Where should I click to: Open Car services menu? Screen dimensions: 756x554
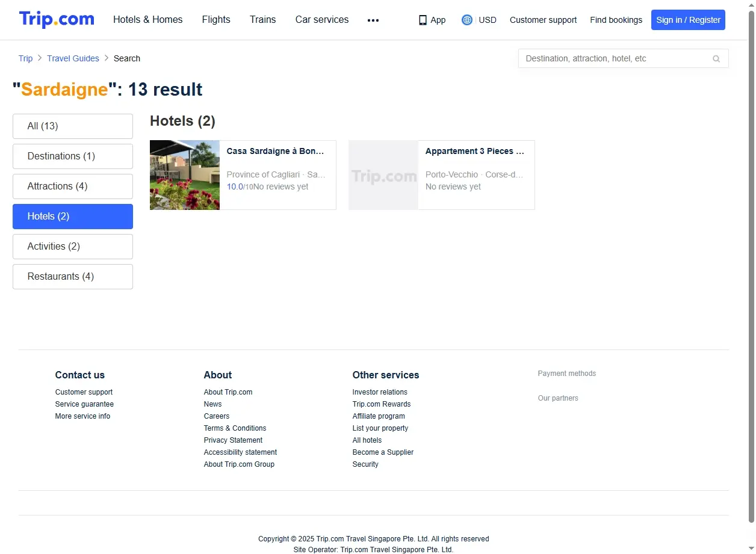click(x=322, y=20)
